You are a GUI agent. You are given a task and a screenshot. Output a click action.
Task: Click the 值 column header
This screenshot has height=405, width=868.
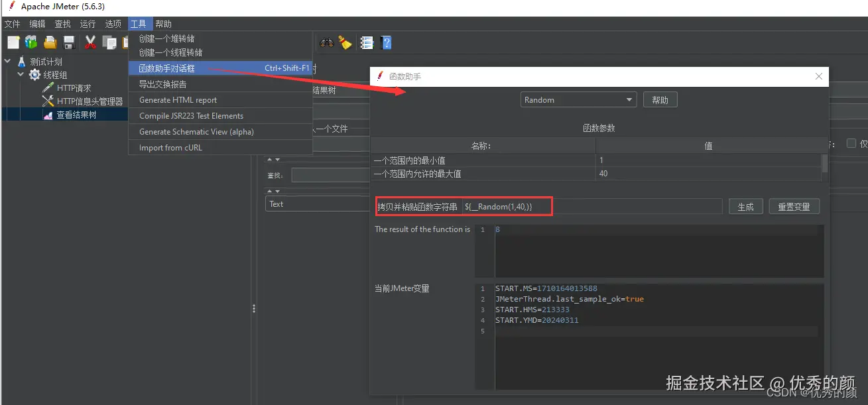[x=708, y=146]
